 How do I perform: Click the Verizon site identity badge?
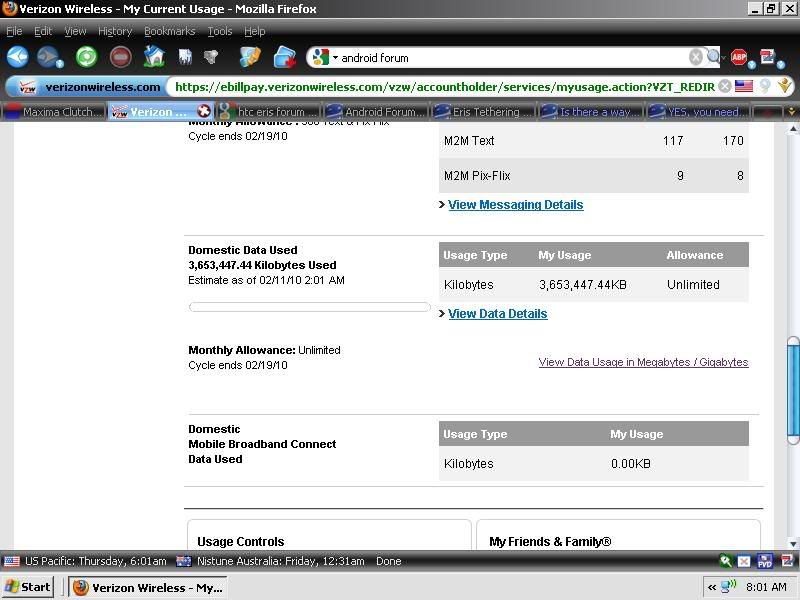tap(89, 87)
